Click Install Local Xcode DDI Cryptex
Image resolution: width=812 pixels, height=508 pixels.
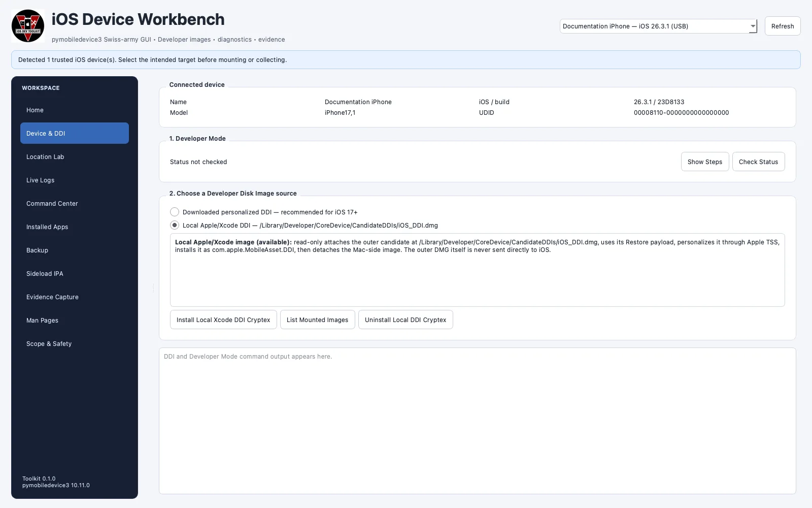(x=223, y=320)
